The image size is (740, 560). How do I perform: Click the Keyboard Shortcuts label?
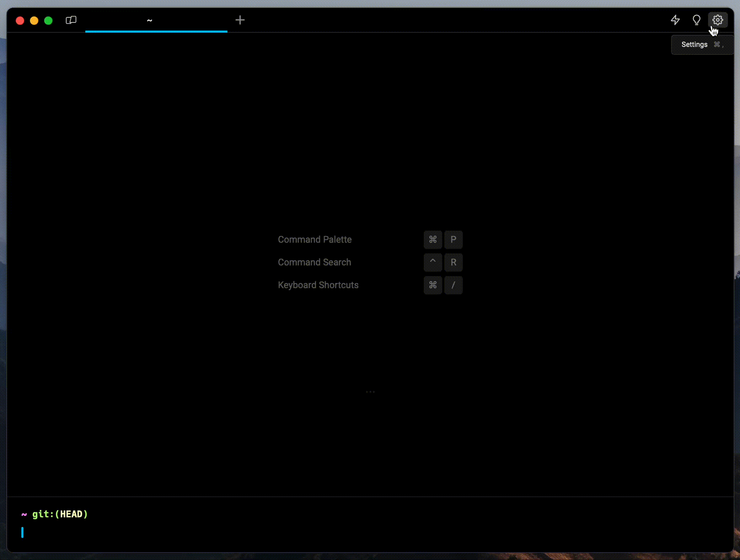pos(318,285)
